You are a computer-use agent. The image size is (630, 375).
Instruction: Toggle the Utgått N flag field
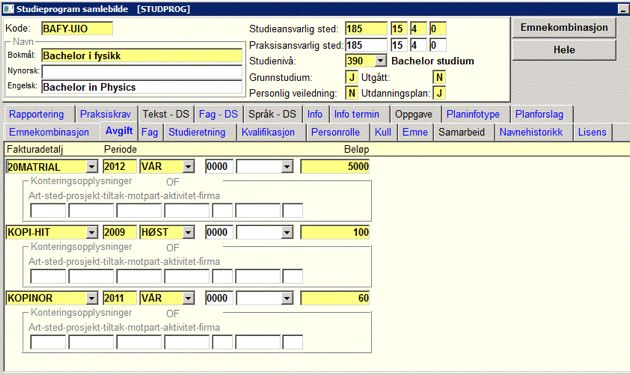439,77
